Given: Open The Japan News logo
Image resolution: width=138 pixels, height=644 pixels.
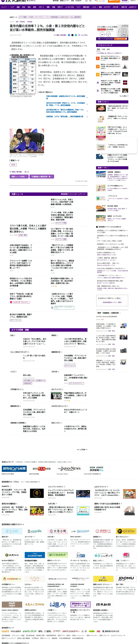Looking at the screenshot, I should (69, 469).
